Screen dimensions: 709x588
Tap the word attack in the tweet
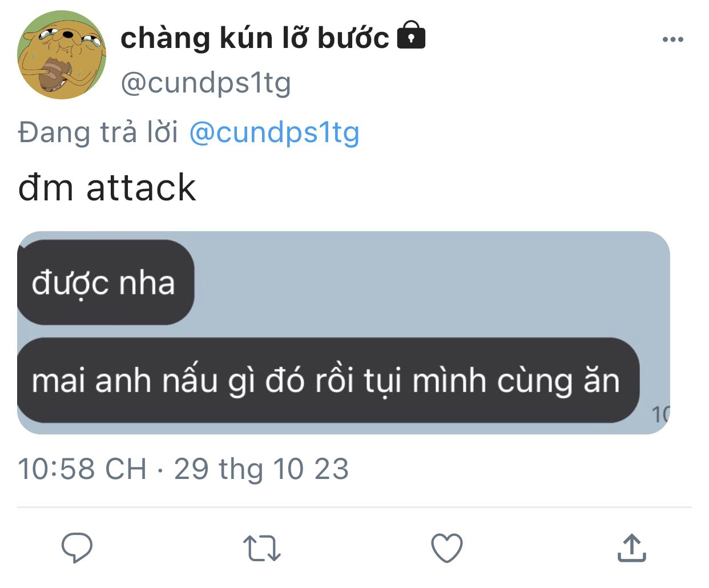pos(141,187)
